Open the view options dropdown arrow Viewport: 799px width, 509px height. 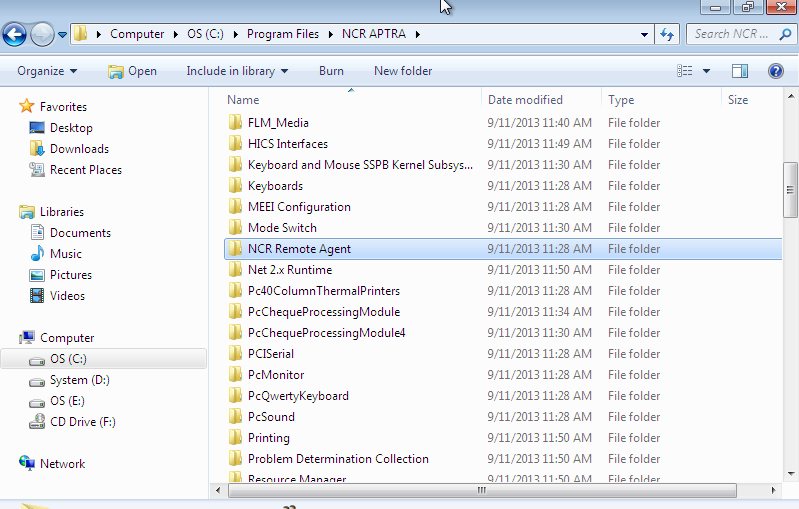(x=706, y=71)
